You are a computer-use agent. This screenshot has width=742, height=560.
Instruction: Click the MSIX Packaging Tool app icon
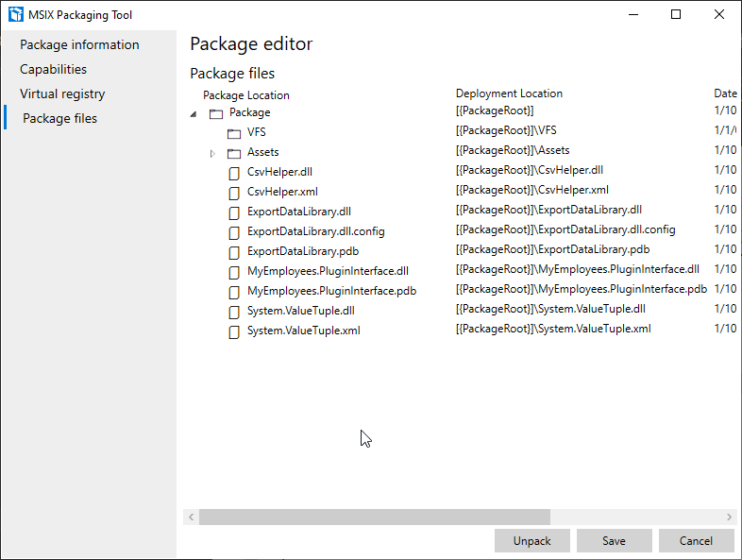pos(15,14)
